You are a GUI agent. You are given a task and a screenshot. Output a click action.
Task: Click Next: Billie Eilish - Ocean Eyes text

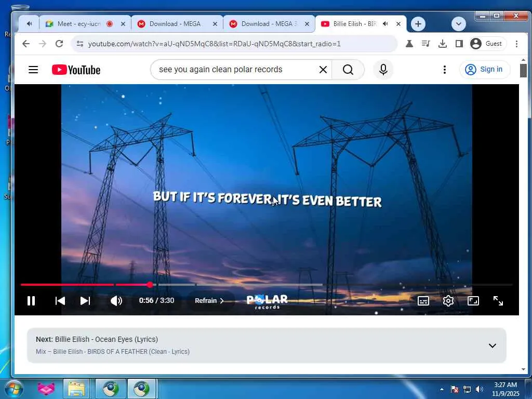97,339
